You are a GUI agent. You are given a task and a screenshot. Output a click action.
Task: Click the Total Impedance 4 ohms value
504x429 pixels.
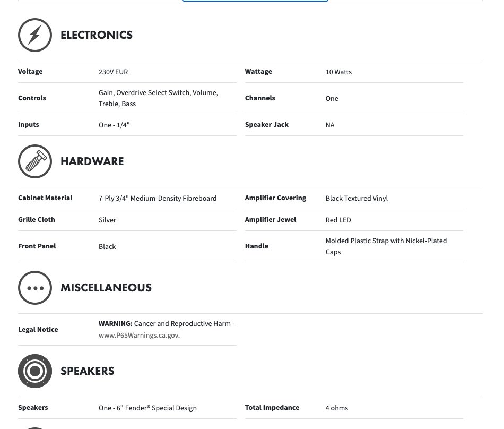point(337,408)
